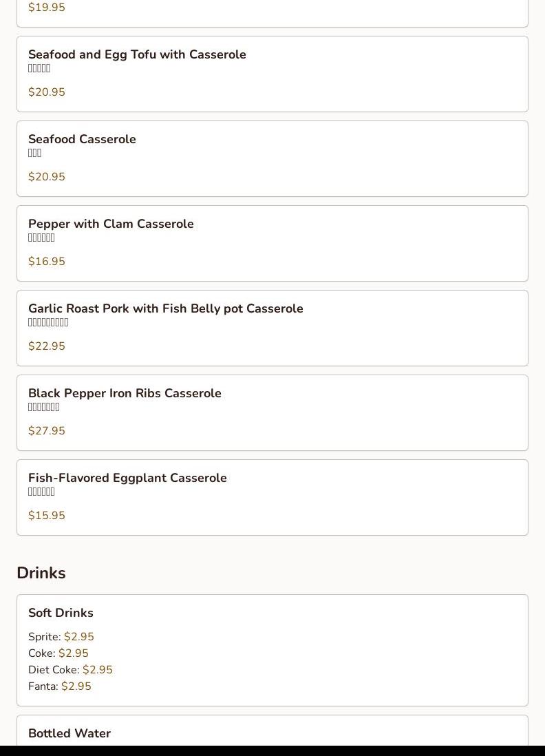545x756 pixels.
Task: Click the $20.95 price under Seafood and Egg Tofu
Action: (47, 92)
